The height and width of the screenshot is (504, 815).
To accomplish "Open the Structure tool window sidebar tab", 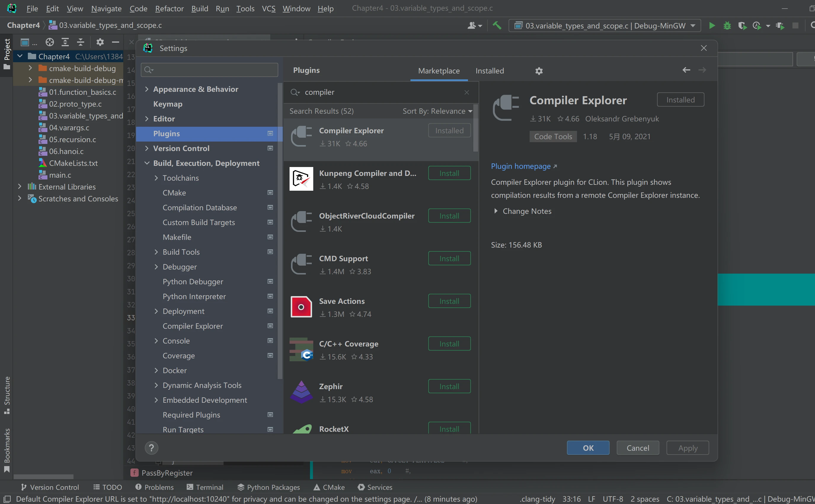I will pos(7,395).
